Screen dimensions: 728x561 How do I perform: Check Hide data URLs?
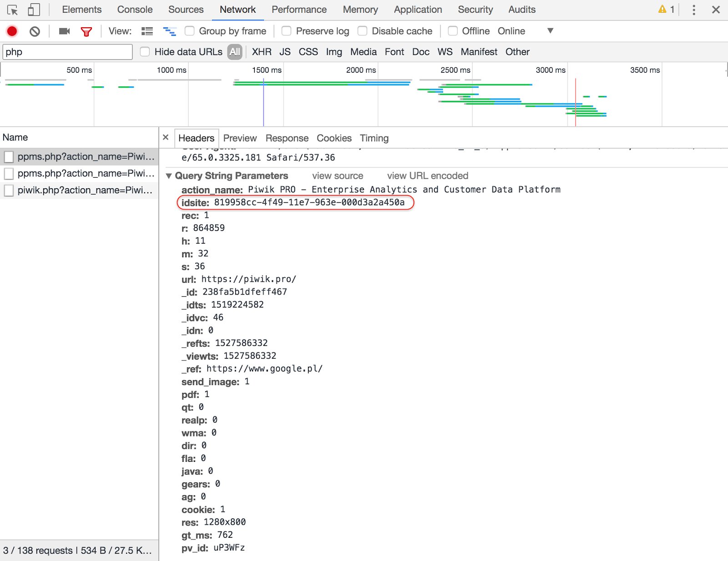(x=145, y=51)
